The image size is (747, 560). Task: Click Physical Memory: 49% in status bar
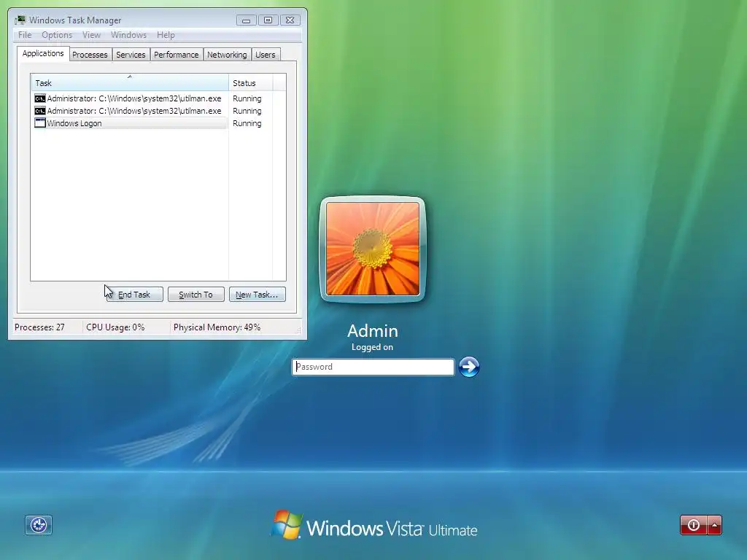pyautogui.click(x=217, y=327)
